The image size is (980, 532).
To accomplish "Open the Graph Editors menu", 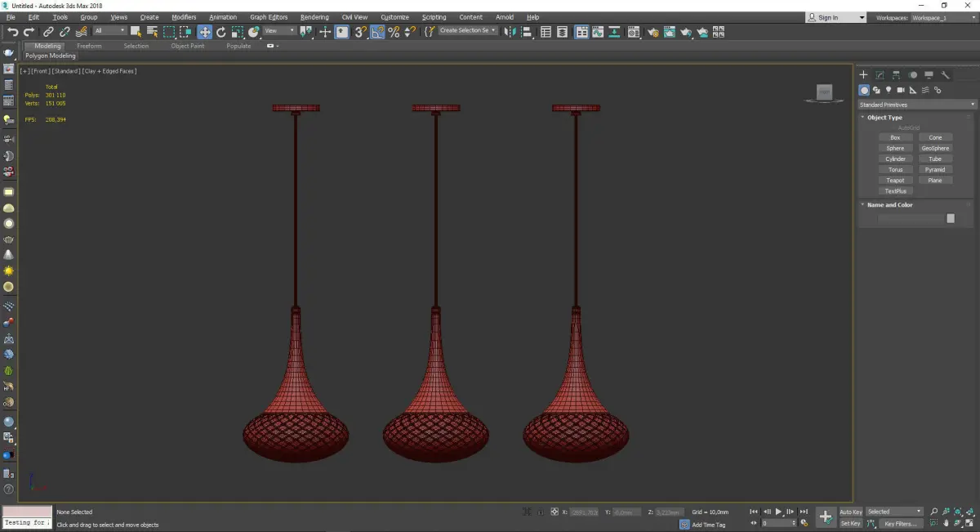I will (268, 17).
